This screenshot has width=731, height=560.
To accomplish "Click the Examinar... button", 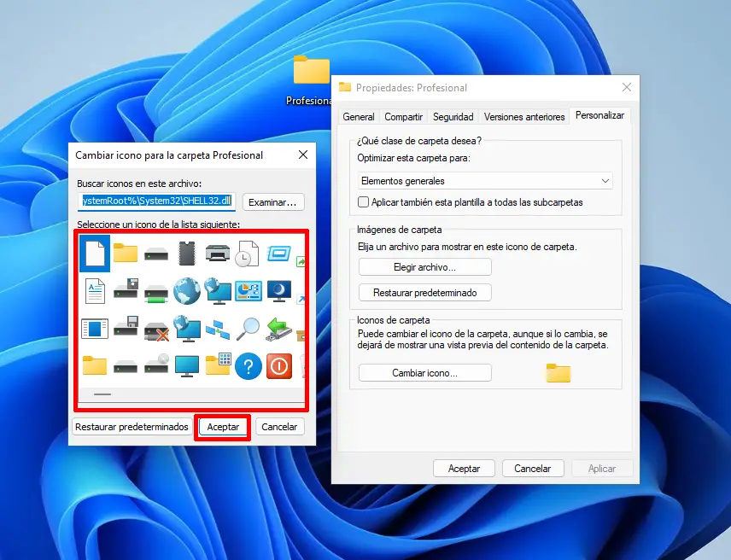I will coord(272,202).
